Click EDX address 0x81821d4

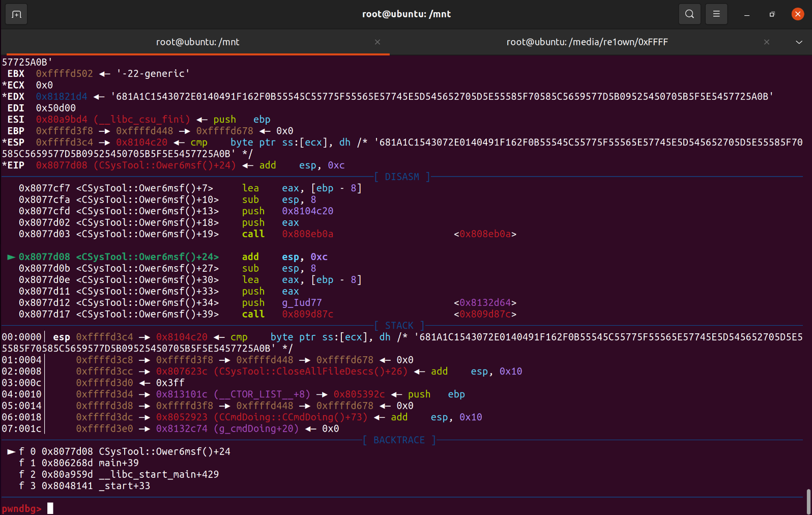tap(62, 96)
